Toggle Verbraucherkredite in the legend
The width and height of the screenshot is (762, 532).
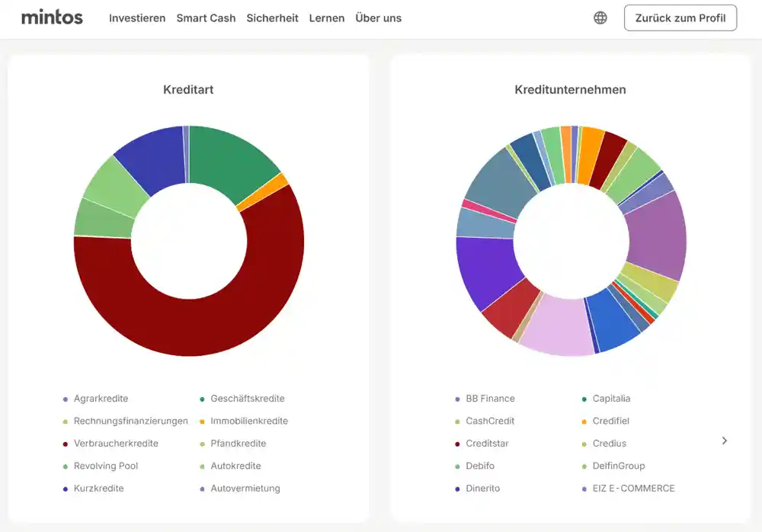point(110,444)
